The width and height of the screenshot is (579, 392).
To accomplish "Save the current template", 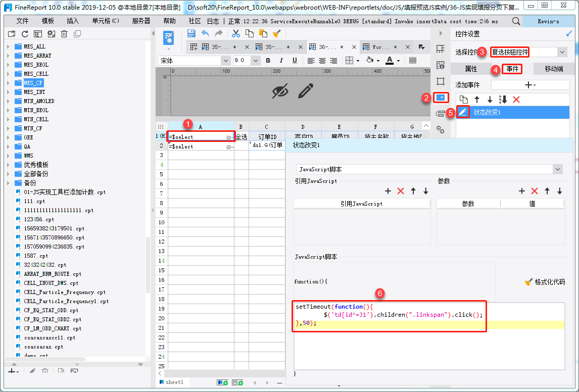I will (191, 33).
